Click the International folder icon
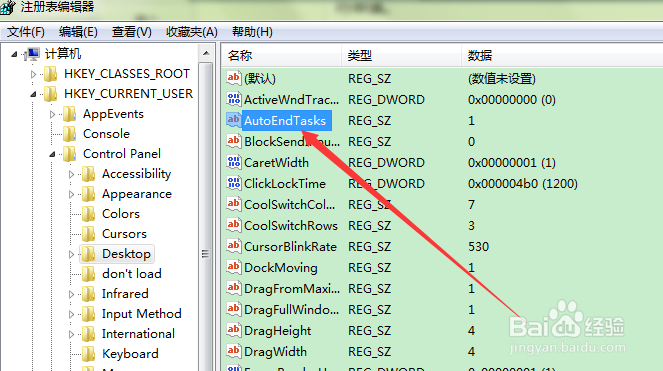Viewport: 663px width, 371px height. click(88, 334)
